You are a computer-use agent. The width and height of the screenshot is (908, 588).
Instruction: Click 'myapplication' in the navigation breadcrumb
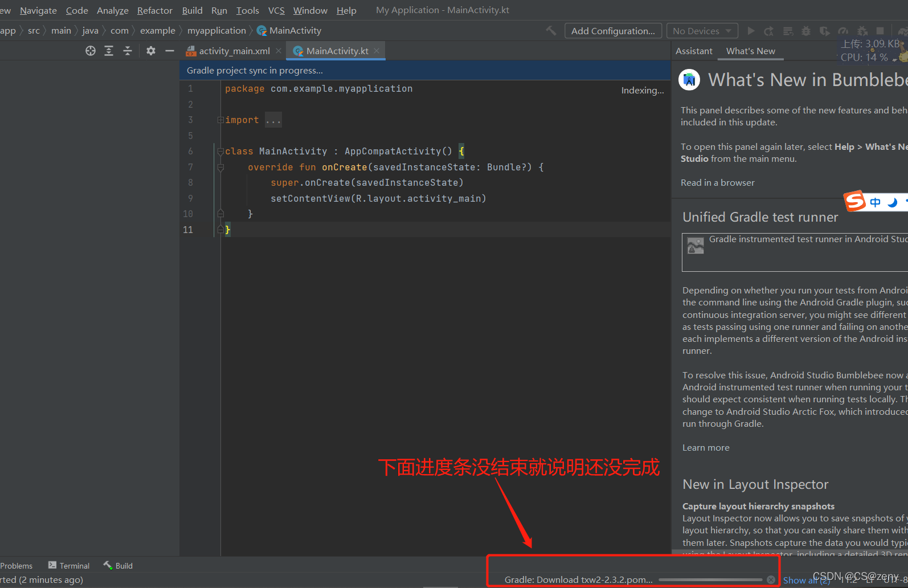[x=216, y=30]
